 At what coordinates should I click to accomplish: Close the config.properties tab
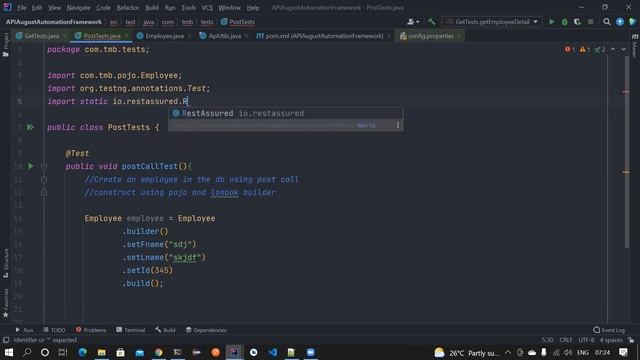coord(459,36)
